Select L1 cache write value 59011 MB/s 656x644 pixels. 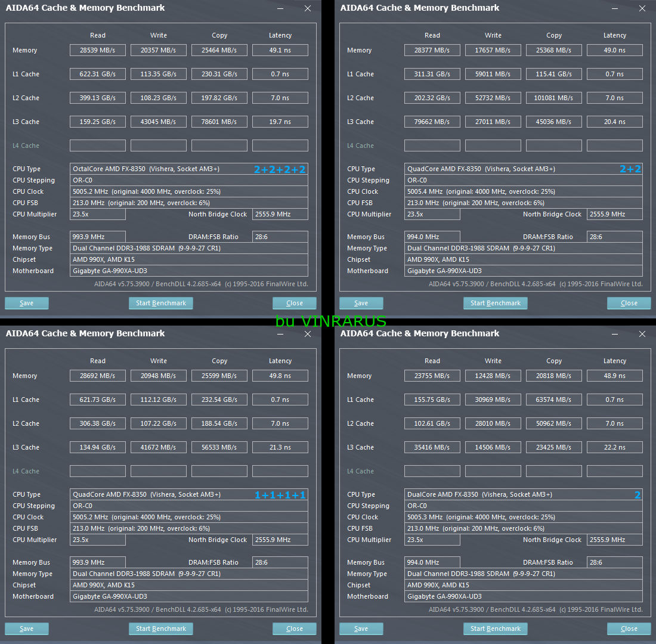click(493, 74)
